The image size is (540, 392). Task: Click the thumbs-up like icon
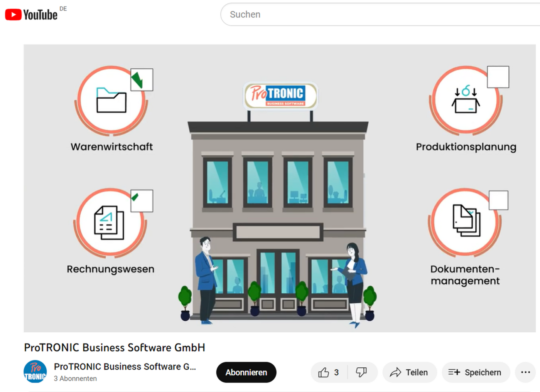tap(324, 372)
